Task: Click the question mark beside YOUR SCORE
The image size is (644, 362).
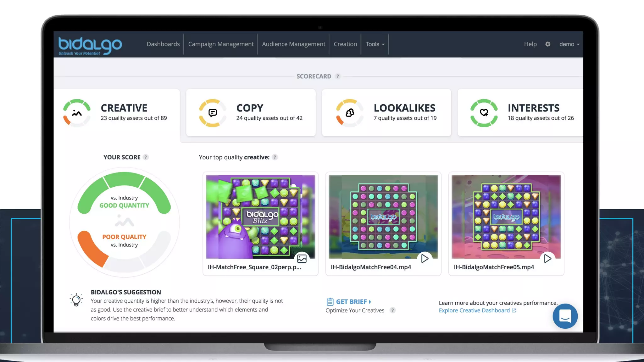Action: tap(146, 157)
